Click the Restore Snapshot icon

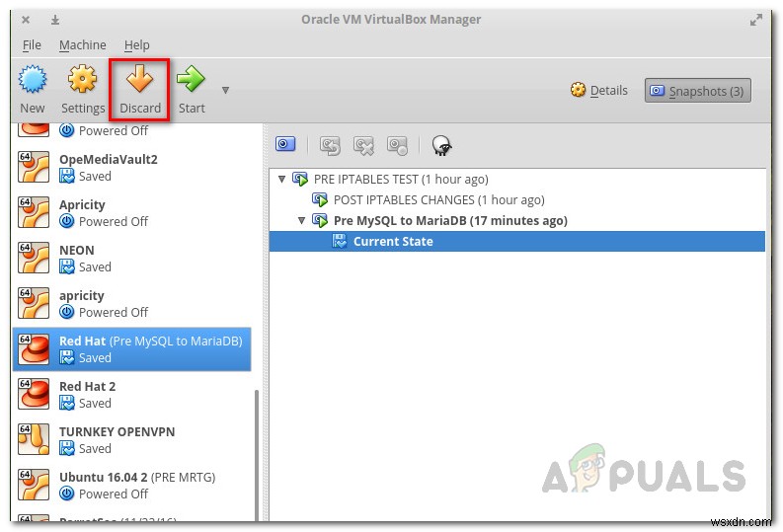click(x=330, y=146)
